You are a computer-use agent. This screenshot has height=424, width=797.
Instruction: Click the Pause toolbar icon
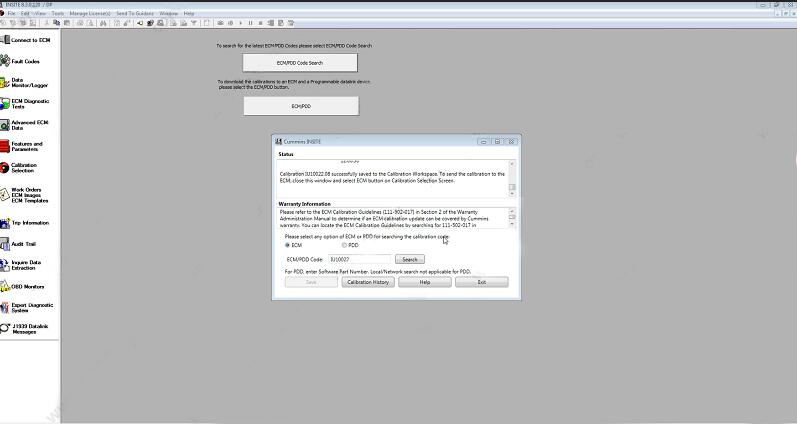tap(250, 23)
